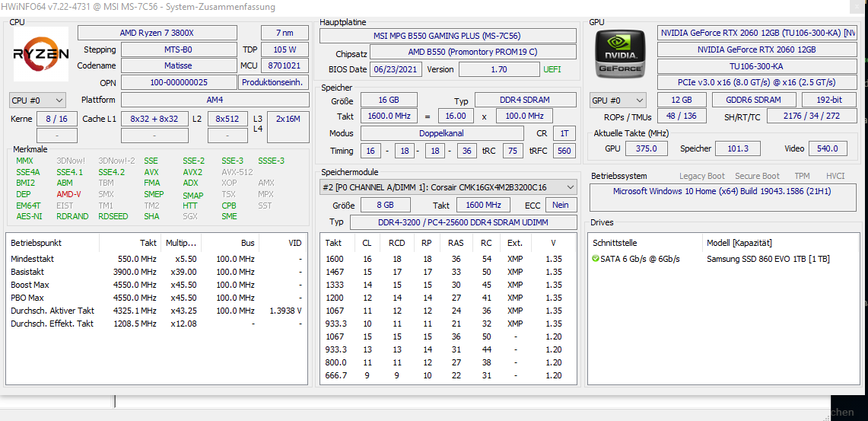Click the ECC value Nein
Screen dimensions: 868x421
561,205
